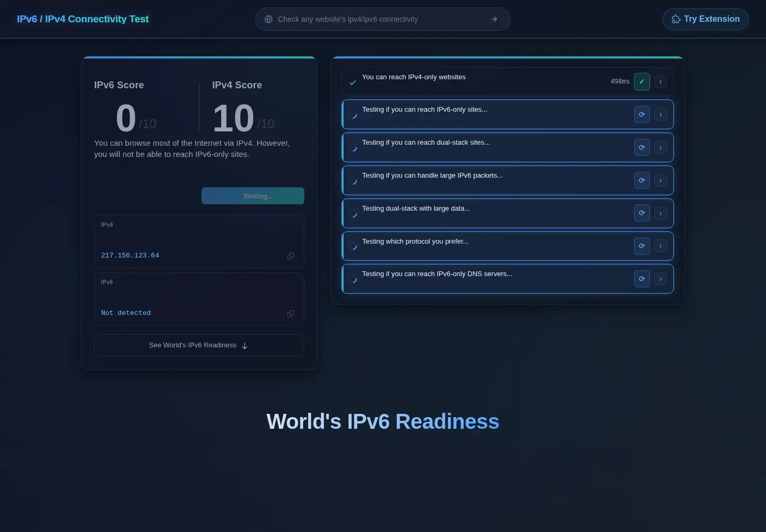The height and width of the screenshot is (532, 766).
Task: Click the IPv6 Score heading
Action: click(119, 85)
